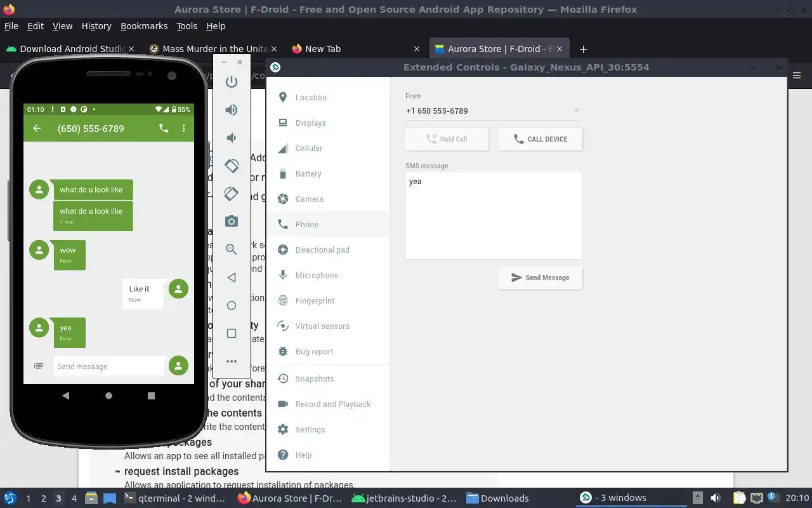Viewport: 812px width, 508px height.
Task: Open Firefox Edit menu
Action: 36,26
